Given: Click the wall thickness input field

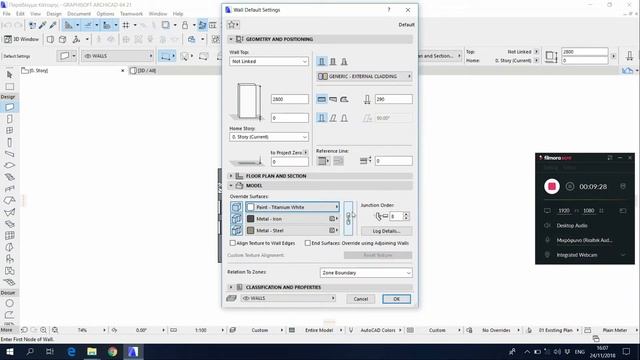Looking at the screenshot, I should pyautogui.click(x=393, y=99).
